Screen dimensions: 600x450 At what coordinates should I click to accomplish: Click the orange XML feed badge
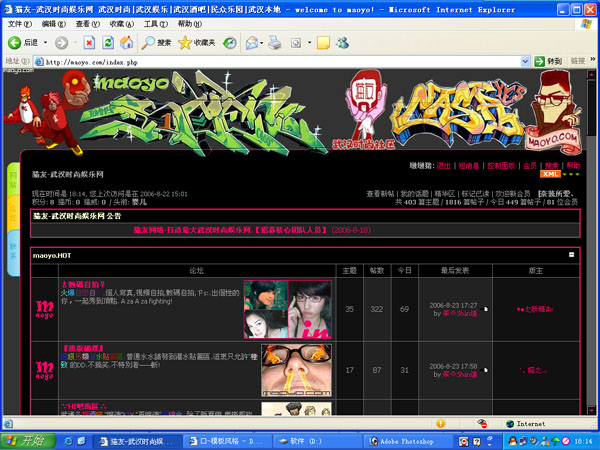click(550, 174)
